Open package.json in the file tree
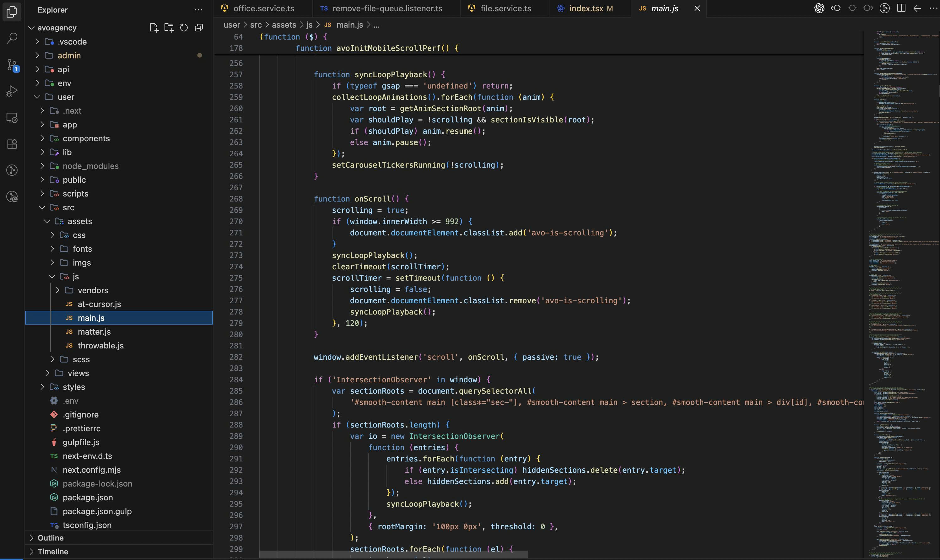940x560 pixels. pyautogui.click(x=119, y=497)
